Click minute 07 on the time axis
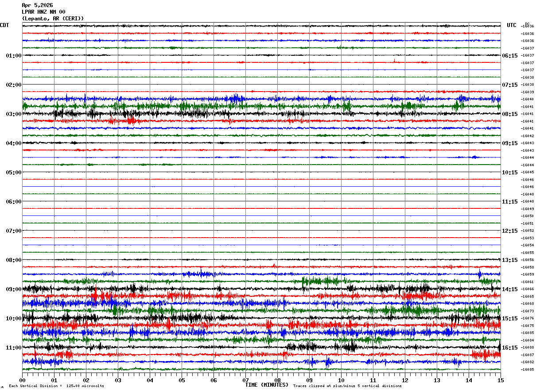Image resolution: width=536 pixels, height=392 pixels. [245, 380]
